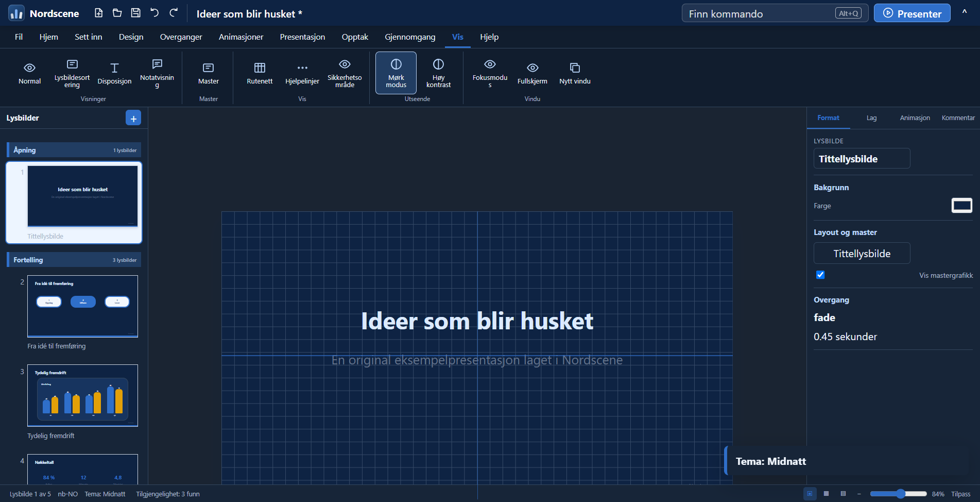980x502 pixels.
Task: Click the new presentation icon
Action: 99,13
